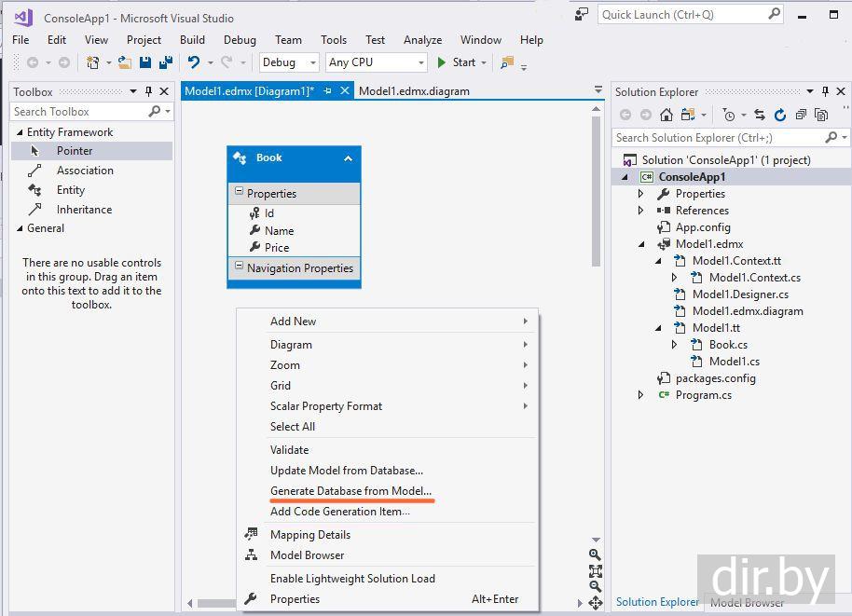Collapse the Properties section of Book entity
Screen dimensions: 852x616
[x=239, y=193]
